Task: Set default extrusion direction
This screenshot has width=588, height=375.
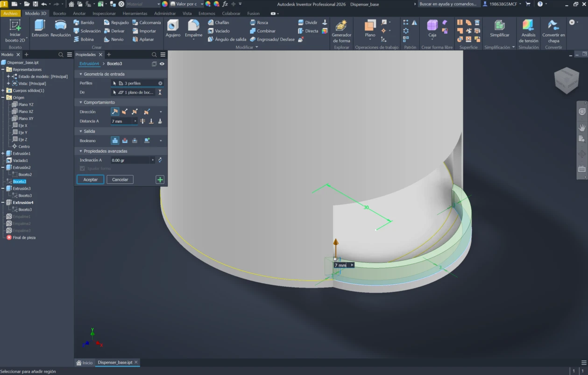Action: tap(115, 112)
